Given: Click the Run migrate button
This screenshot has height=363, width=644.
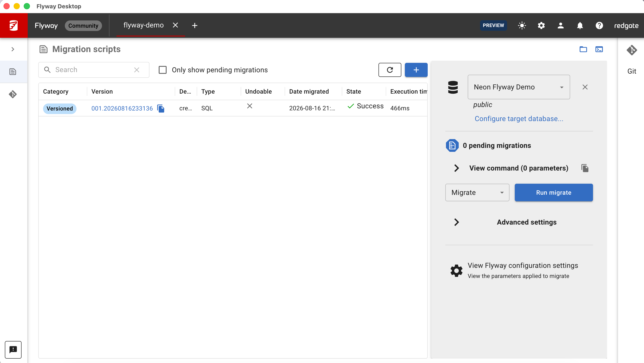Looking at the screenshot, I should pyautogui.click(x=553, y=192).
